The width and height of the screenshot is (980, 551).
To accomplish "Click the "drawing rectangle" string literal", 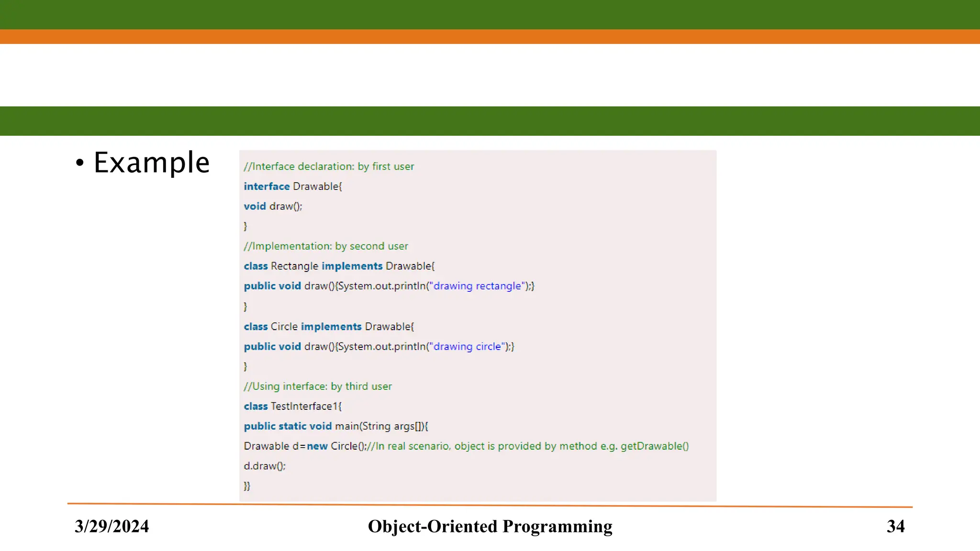I will [477, 286].
